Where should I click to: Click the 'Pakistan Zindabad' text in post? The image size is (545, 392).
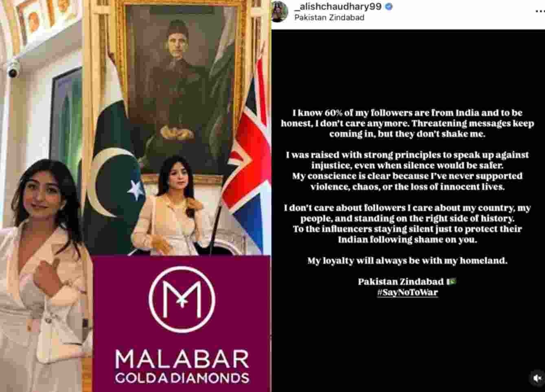click(x=401, y=282)
